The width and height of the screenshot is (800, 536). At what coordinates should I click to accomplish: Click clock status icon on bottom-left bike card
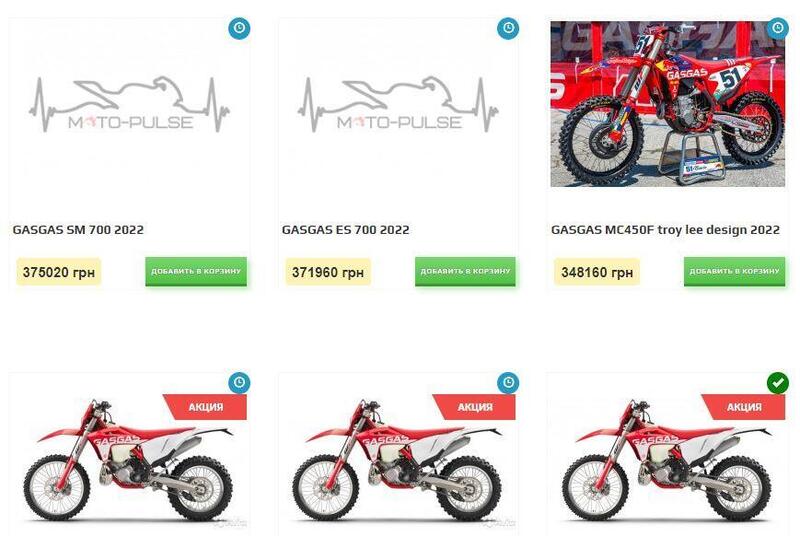pyautogui.click(x=239, y=382)
